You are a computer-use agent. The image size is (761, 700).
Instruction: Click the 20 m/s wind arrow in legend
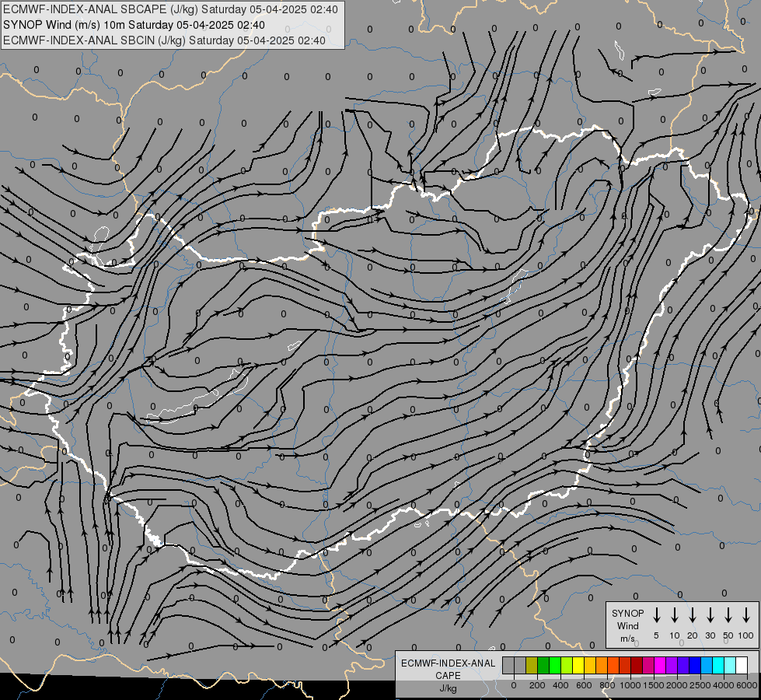pyautogui.click(x=692, y=615)
